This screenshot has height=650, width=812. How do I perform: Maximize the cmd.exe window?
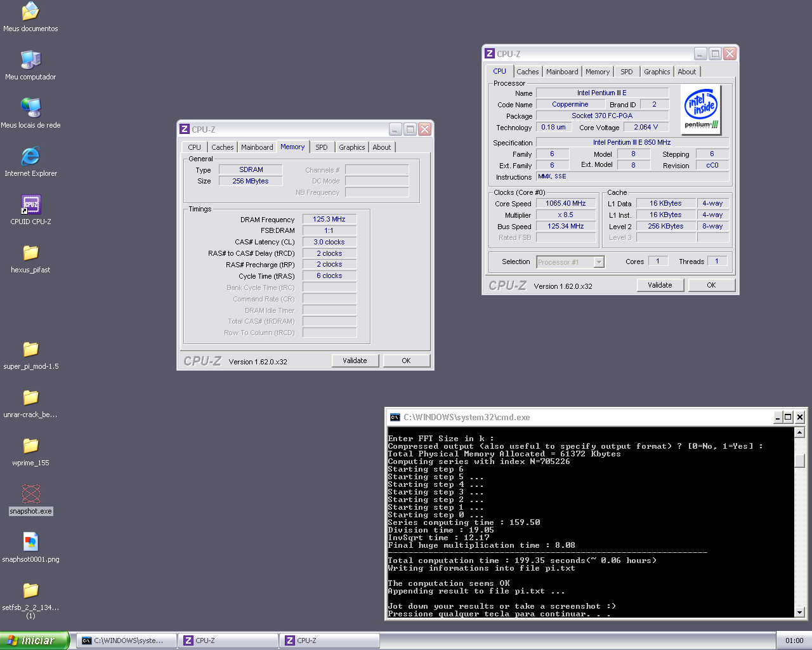tap(788, 417)
